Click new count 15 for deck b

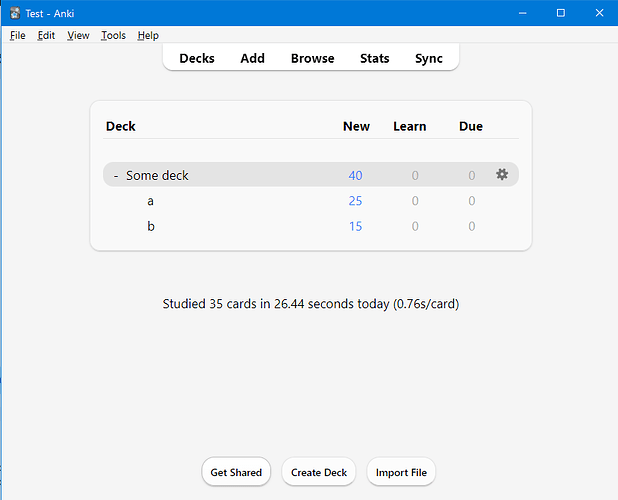pos(355,226)
